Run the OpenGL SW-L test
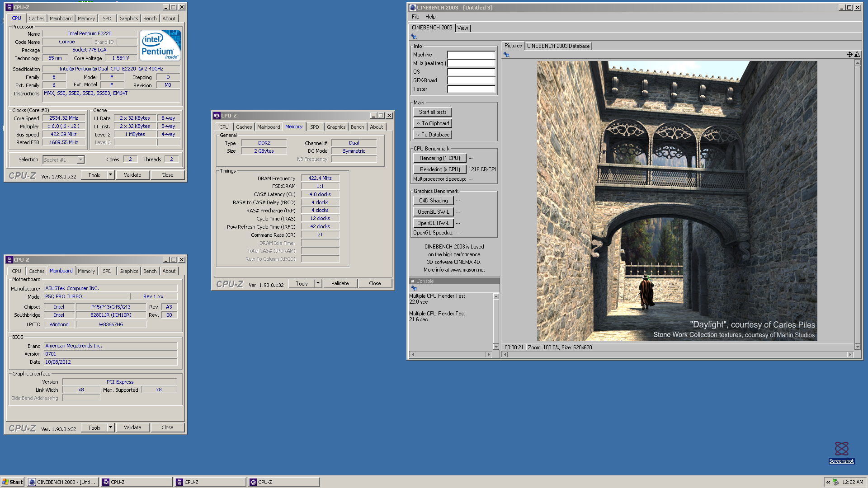The width and height of the screenshot is (868, 488). tap(434, 212)
